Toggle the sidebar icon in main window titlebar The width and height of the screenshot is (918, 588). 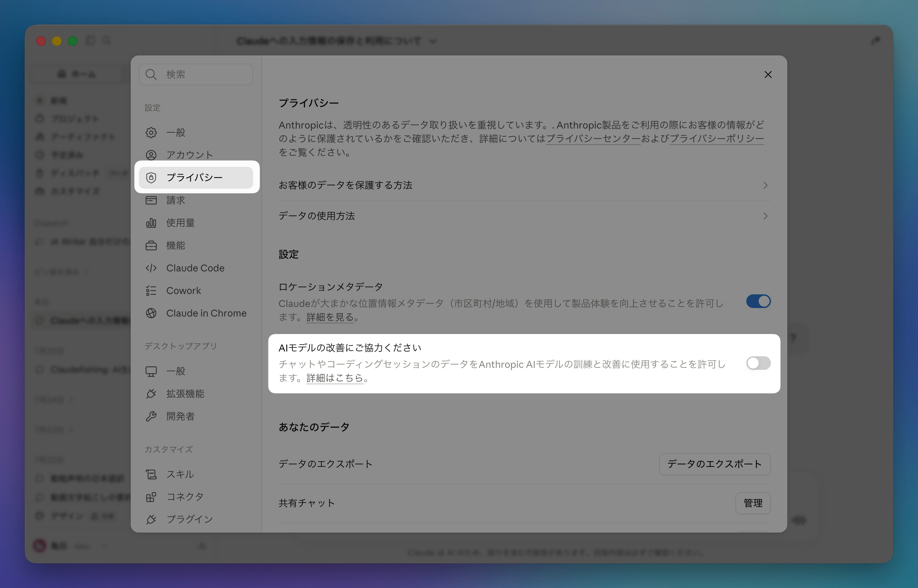pyautogui.click(x=91, y=40)
